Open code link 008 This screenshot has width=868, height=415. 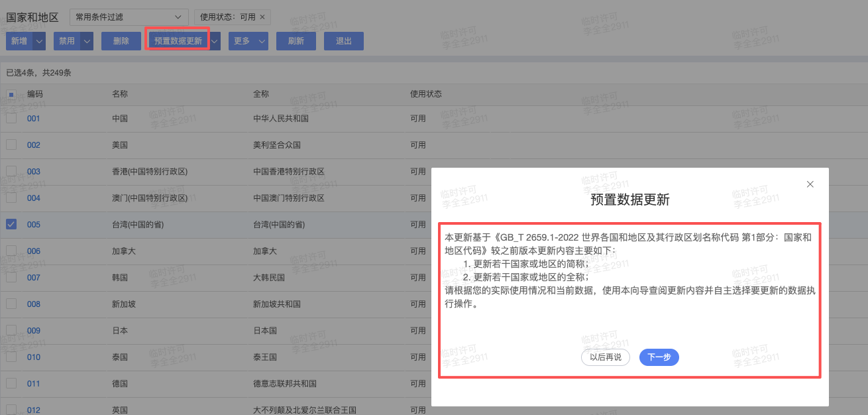click(34, 304)
